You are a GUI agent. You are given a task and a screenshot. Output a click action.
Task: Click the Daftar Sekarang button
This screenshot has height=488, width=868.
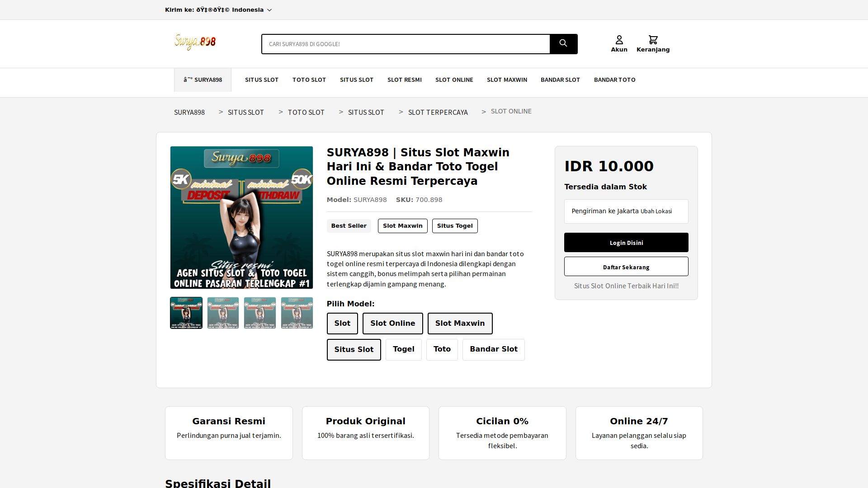coord(626,267)
